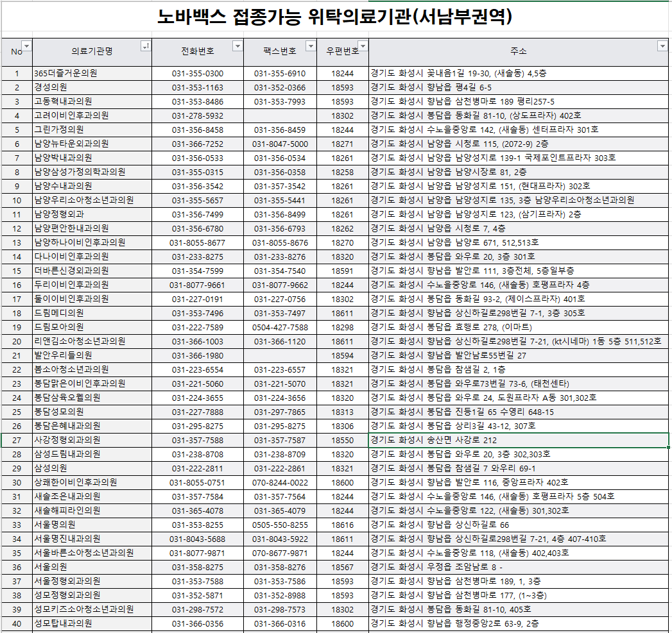Select phone number cell 031-355-0300
Viewport: 672px width, 633px height.
pyautogui.click(x=198, y=73)
